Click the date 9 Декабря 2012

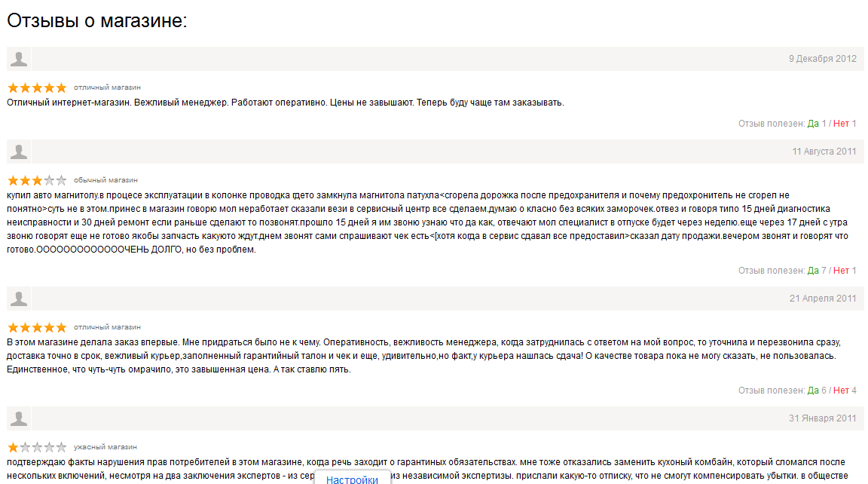[x=822, y=59]
